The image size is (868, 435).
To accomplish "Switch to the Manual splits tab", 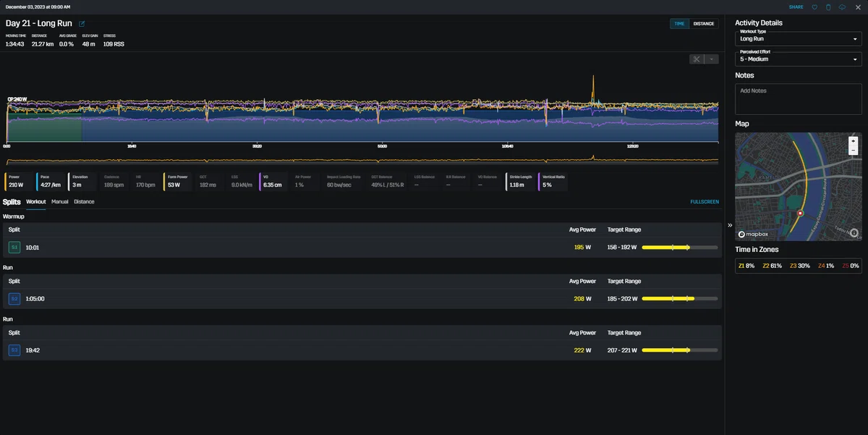I will [x=60, y=202].
